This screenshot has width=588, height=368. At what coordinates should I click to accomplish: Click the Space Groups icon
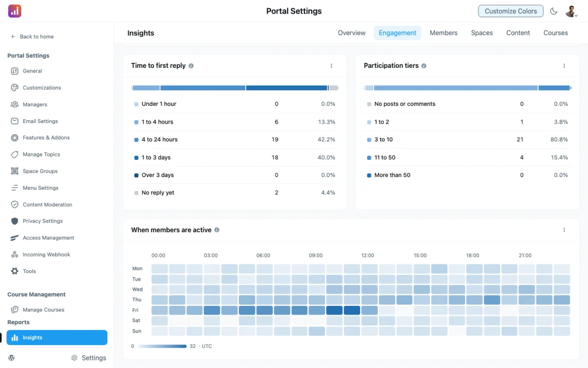[14, 171]
